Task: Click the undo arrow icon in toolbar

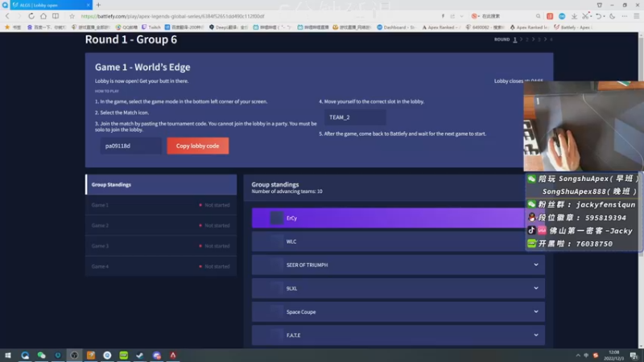Action: 599,16
